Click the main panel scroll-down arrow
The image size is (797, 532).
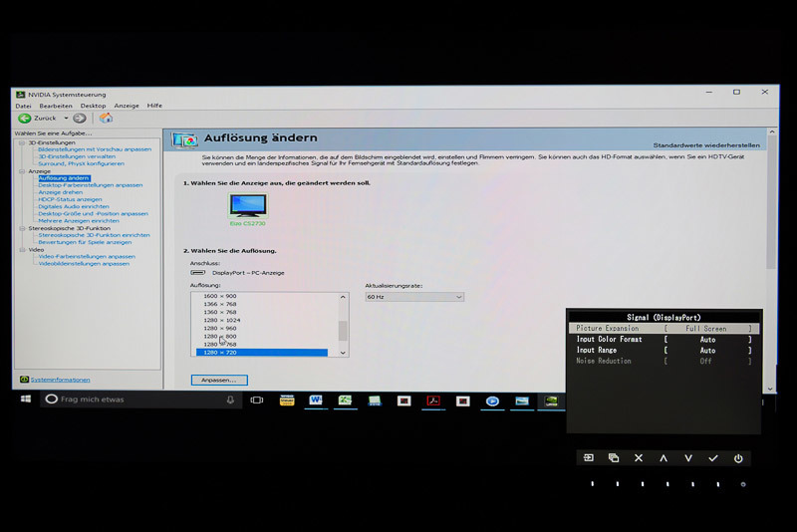click(x=770, y=389)
